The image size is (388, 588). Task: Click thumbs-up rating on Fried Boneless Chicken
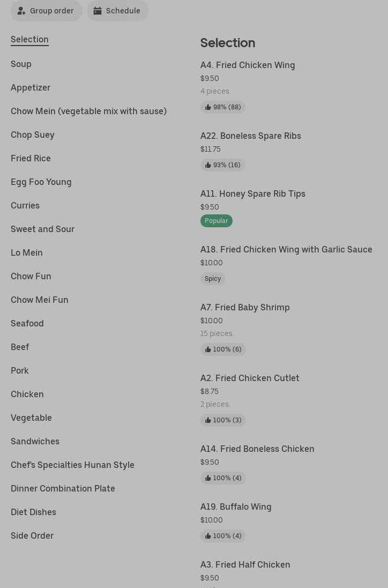[x=223, y=478]
